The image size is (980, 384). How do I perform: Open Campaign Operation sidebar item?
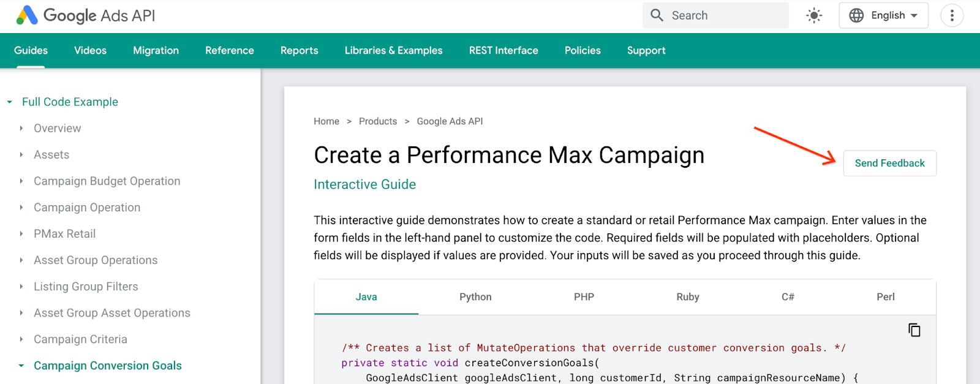tap(87, 208)
